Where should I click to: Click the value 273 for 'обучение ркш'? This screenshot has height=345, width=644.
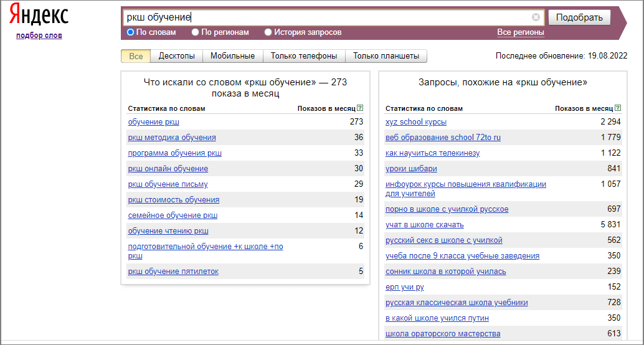tap(357, 122)
